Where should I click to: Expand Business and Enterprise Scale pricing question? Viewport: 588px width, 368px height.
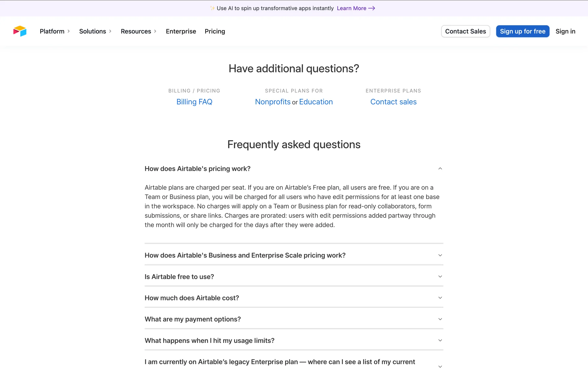[x=440, y=255]
